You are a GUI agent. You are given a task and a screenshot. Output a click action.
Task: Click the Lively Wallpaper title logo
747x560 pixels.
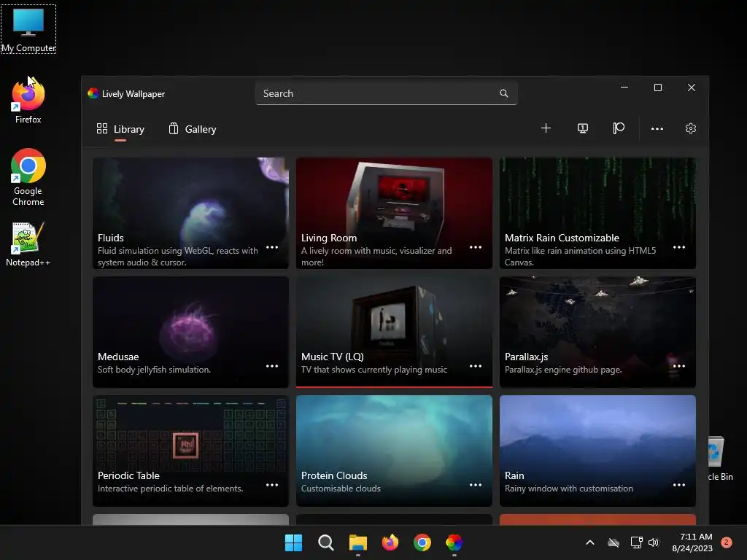[x=93, y=93]
